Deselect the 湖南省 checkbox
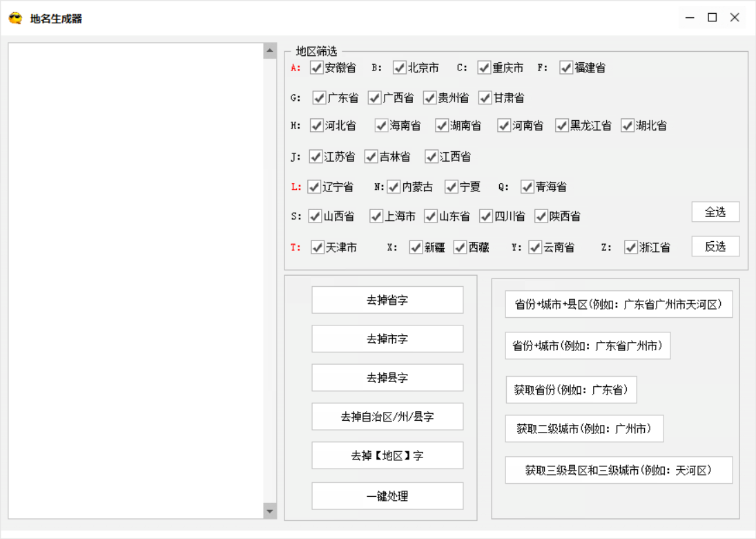 click(x=442, y=126)
